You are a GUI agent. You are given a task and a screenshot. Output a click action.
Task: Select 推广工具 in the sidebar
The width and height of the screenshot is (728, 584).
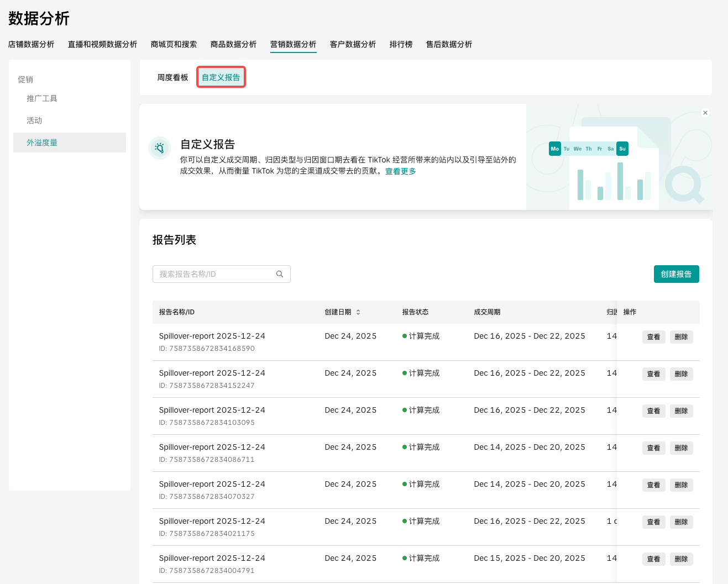(42, 98)
